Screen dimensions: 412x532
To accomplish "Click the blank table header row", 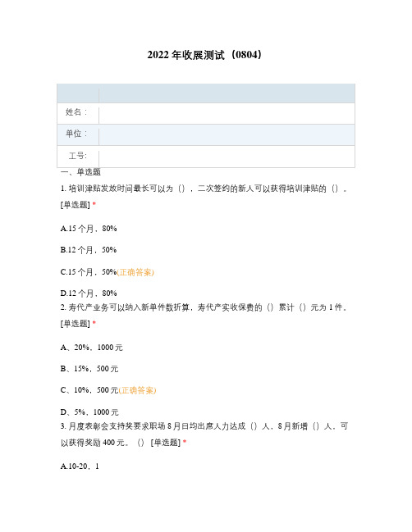I will coord(206,93).
